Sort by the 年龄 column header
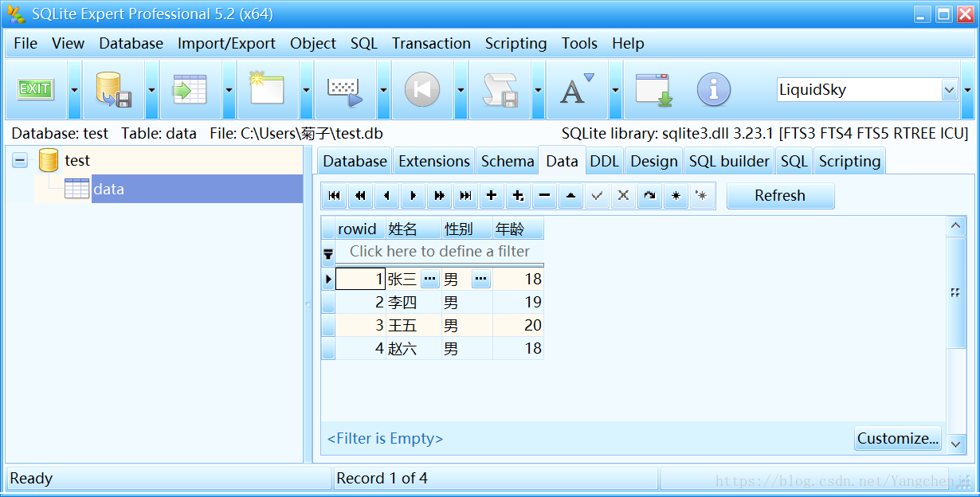The height and width of the screenshot is (497, 980). pyautogui.click(x=518, y=229)
